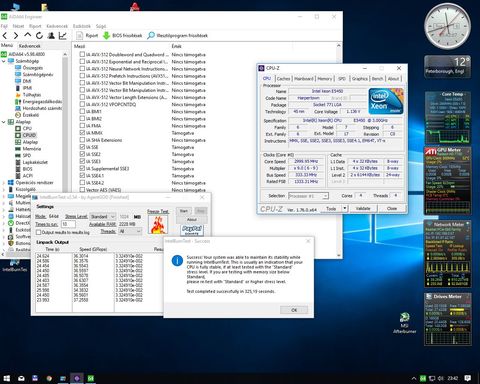Screen dimensions: 480x384
Task: Open CPU-Z Tools dropdown arrow
Action: (345, 208)
